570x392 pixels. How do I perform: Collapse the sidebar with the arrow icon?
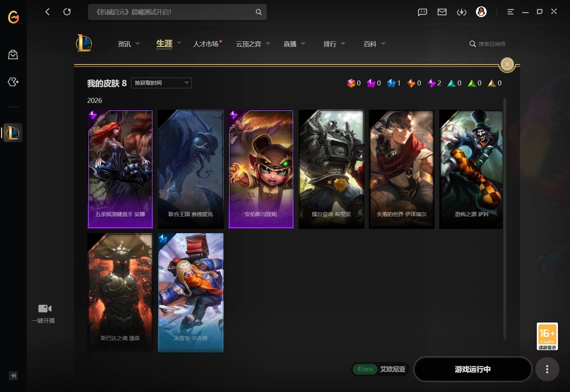[13, 376]
